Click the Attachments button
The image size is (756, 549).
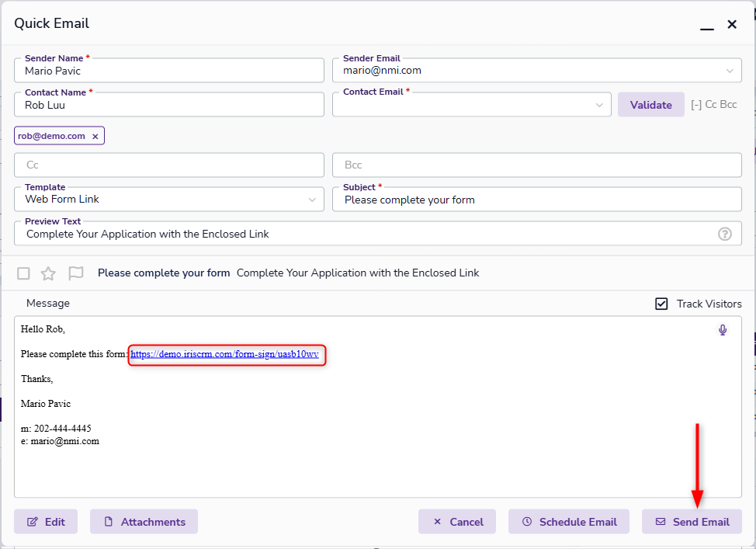click(x=144, y=522)
